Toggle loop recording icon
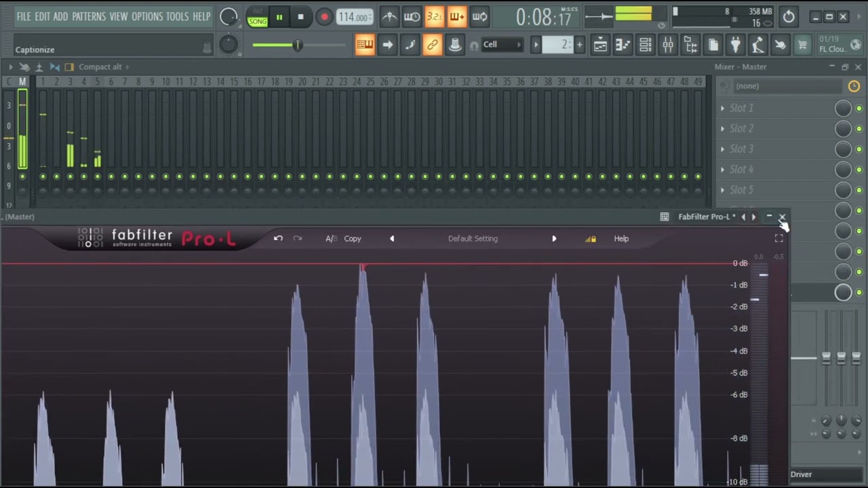Image resolution: width=868 pixels, height=488 pixels. click(479, 17)
